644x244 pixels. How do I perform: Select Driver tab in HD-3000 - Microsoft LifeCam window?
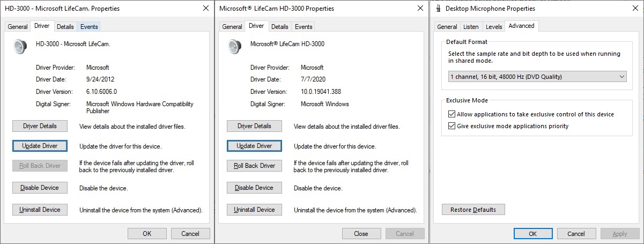pyautogui.click(x=41, y=26)
